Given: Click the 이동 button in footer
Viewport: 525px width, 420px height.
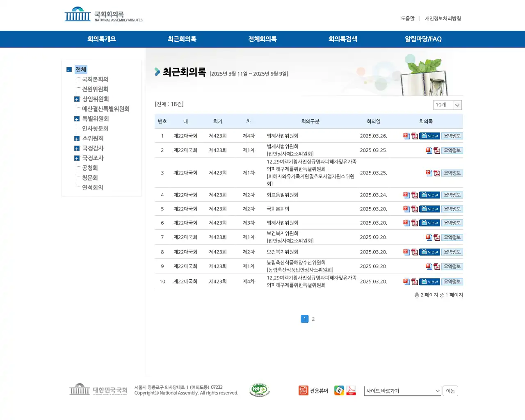Looking at the screenshot, I should coord(450,391).
